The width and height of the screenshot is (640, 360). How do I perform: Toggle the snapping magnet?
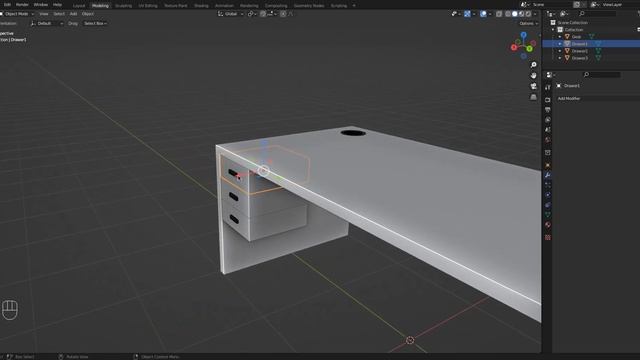(x=263, y=14)
